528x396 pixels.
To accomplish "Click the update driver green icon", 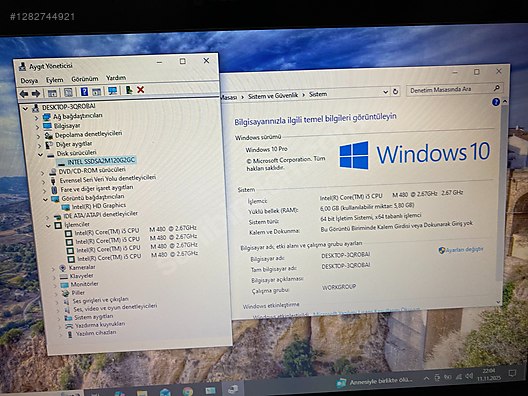I will tap(129, 90).
